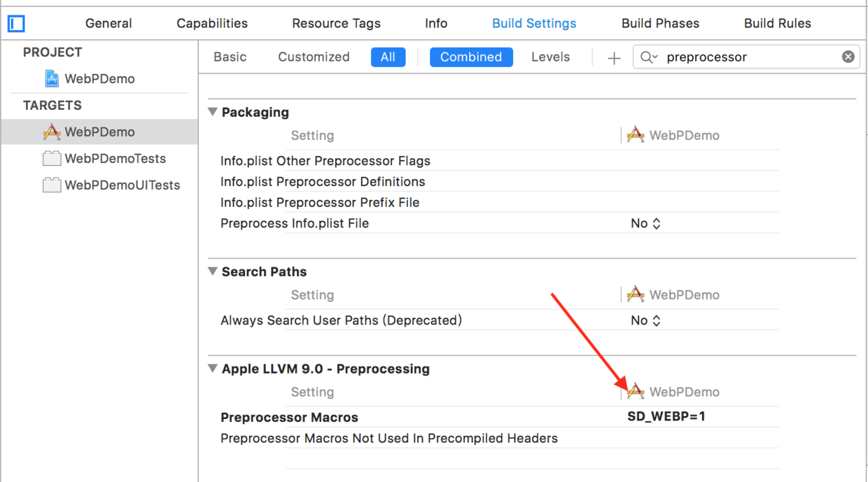Click the plus add build setting button
The image size is (868, 482).
pos(614,58)
